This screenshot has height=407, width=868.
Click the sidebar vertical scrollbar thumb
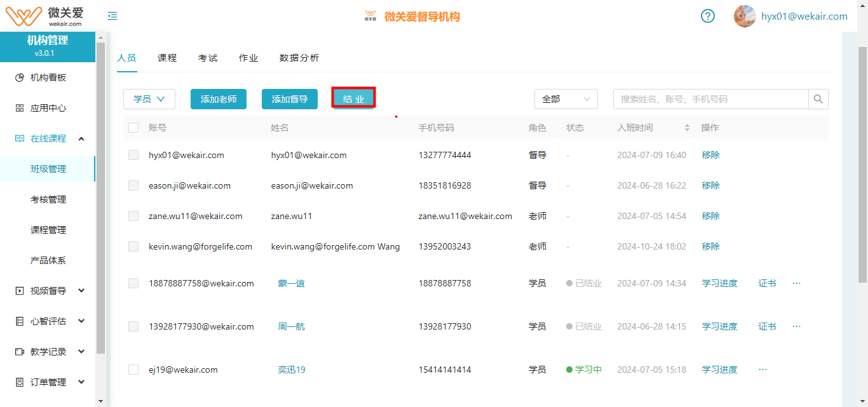100,197
